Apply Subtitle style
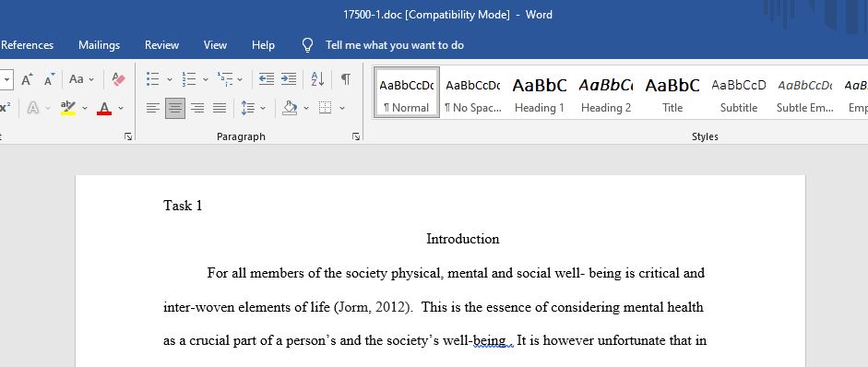Viewport: 868px width, 367px height. click(x=739, y=92)
